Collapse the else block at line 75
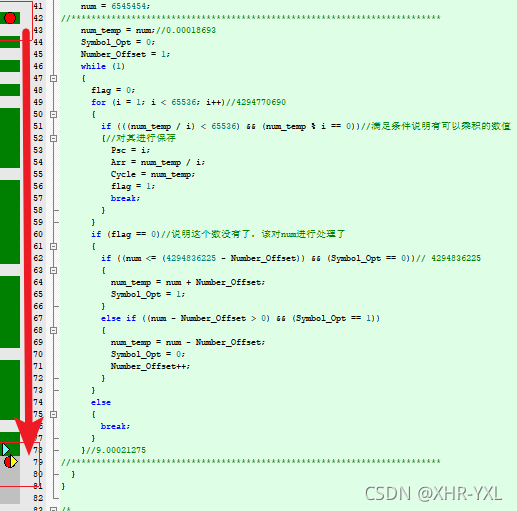Screen dimensions: 517x511 [x=53, y=414]
